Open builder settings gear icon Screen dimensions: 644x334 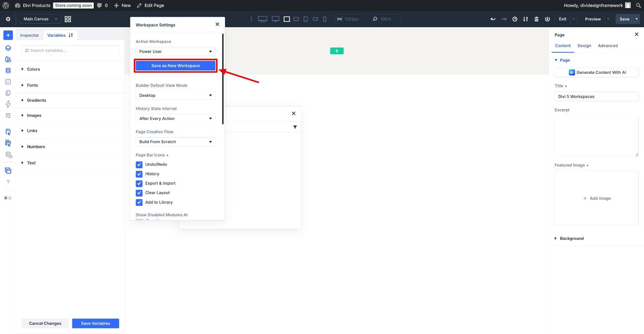pyautogui.click(x=8, y=19)
